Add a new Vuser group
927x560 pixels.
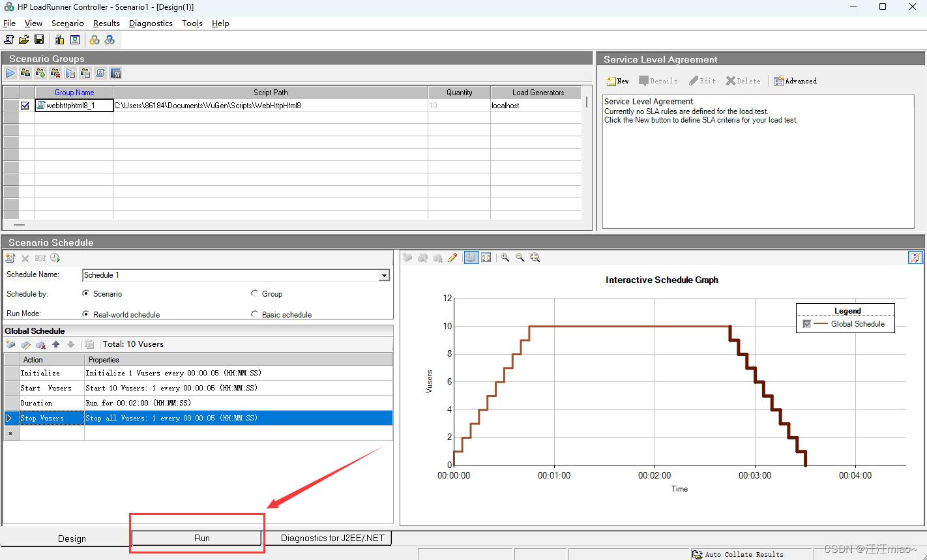40,73
